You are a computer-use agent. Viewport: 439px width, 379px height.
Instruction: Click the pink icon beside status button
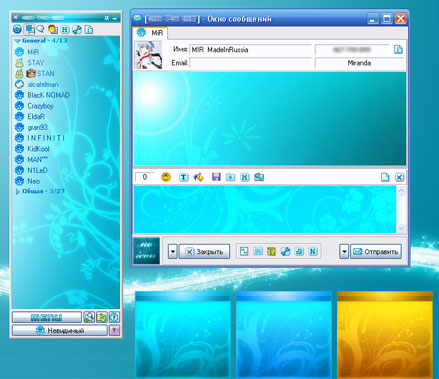click(x=114, y=330)
